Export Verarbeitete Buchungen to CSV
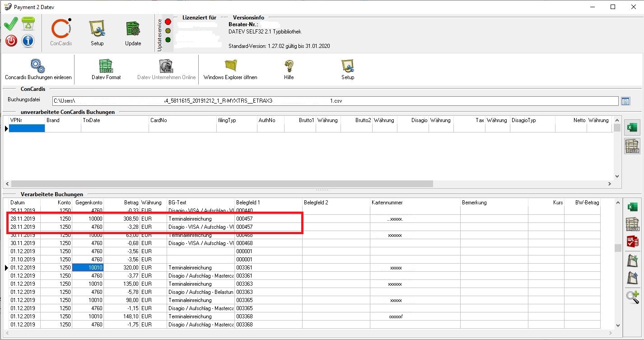This screenshot has height=340, width=644. click(x=632, y=224)
